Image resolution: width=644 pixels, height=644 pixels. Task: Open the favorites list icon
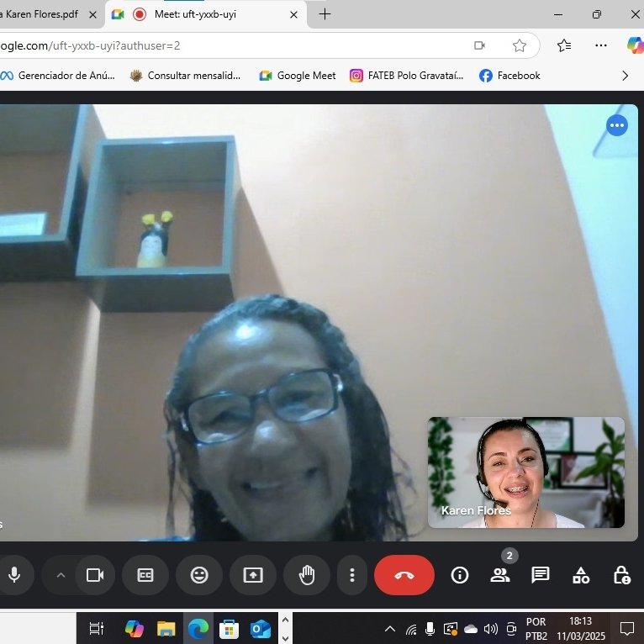(x=564, y=45)
